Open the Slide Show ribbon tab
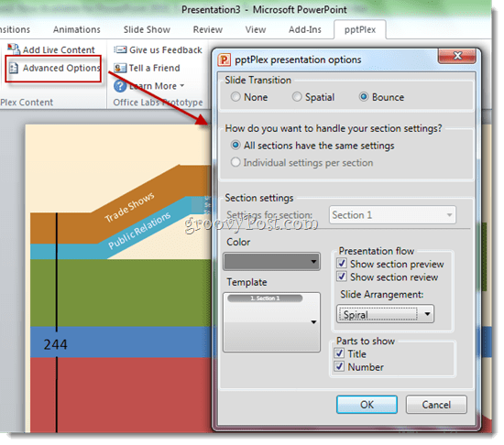This screenshot has width=504, height=445. click(147, 29)
